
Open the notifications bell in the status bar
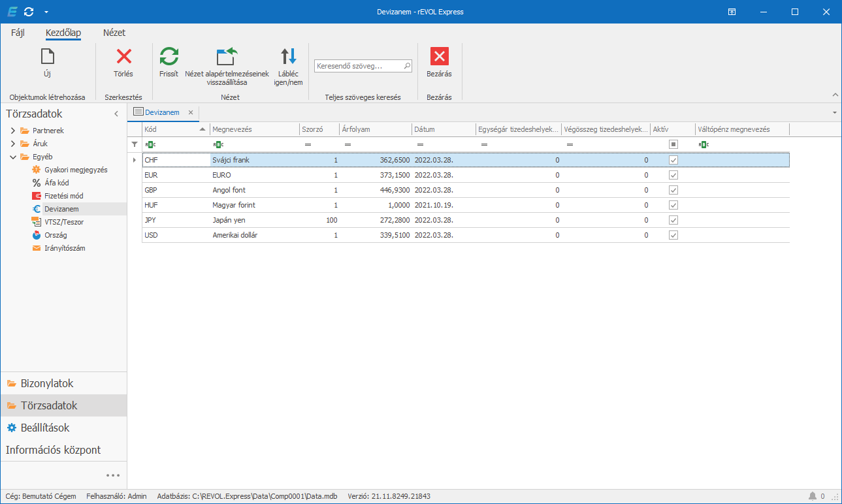click(x=813, y=496)
